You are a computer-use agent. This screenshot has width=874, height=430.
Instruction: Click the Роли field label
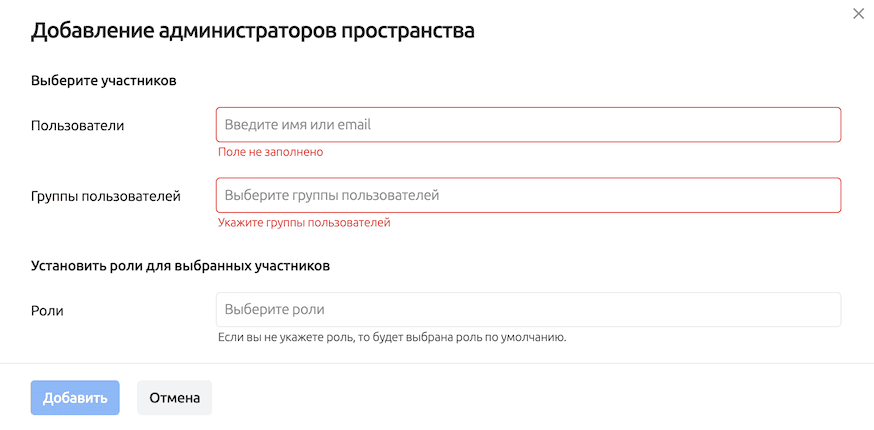[x=47, y=310]
